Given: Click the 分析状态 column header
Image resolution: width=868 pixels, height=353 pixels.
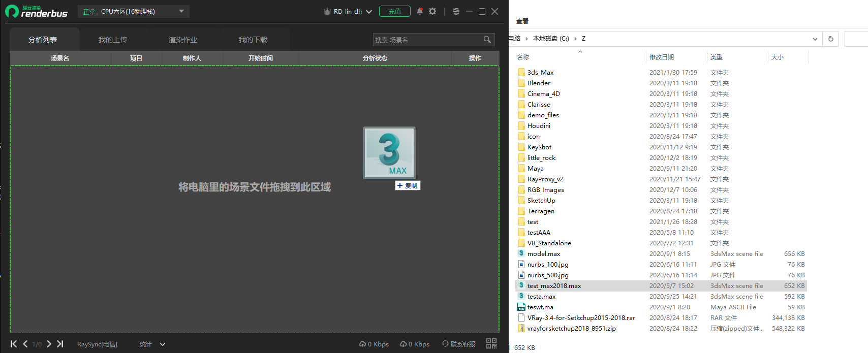Looking at the screenshot, I should point(375,58).
